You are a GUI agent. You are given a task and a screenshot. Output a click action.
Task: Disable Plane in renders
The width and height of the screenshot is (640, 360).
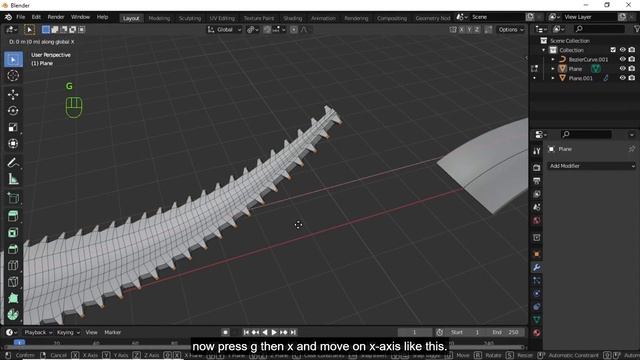tap(632, 69)
